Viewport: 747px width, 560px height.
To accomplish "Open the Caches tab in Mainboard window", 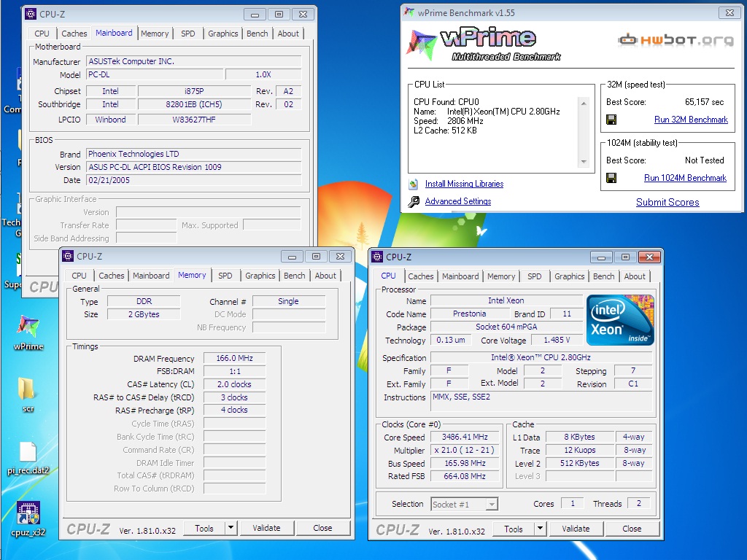I will click(x=74, y=34).
